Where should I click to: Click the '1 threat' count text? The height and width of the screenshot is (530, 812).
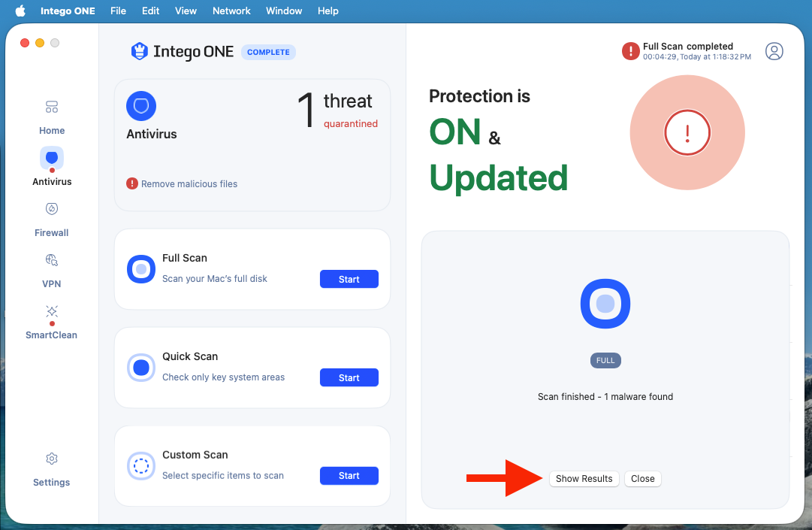coord(334,109)
